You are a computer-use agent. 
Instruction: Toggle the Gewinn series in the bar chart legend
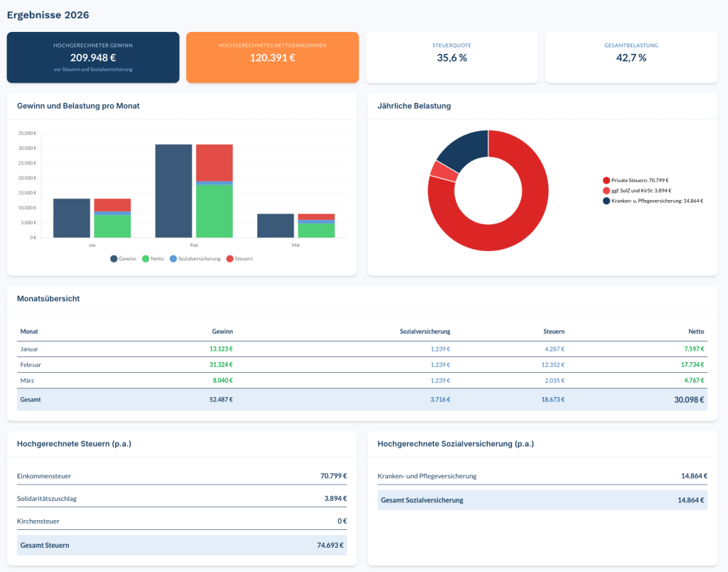pyautogui.click(x=123, y=259)
